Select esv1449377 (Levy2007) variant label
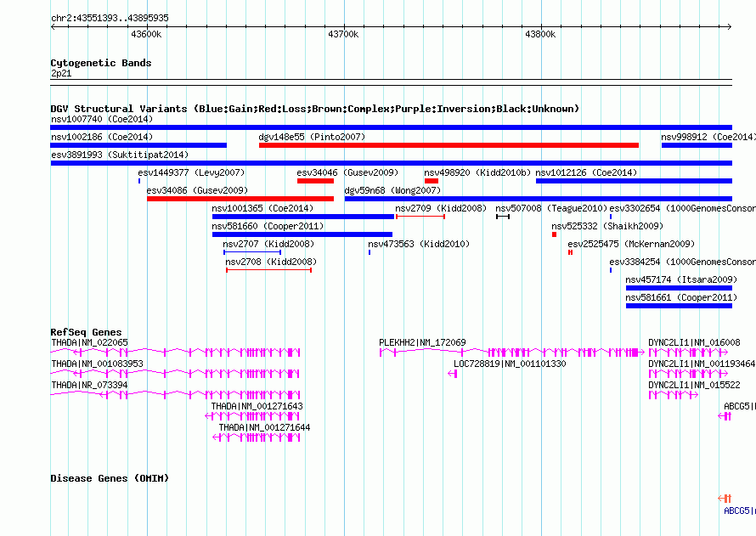 click(191, 172)
